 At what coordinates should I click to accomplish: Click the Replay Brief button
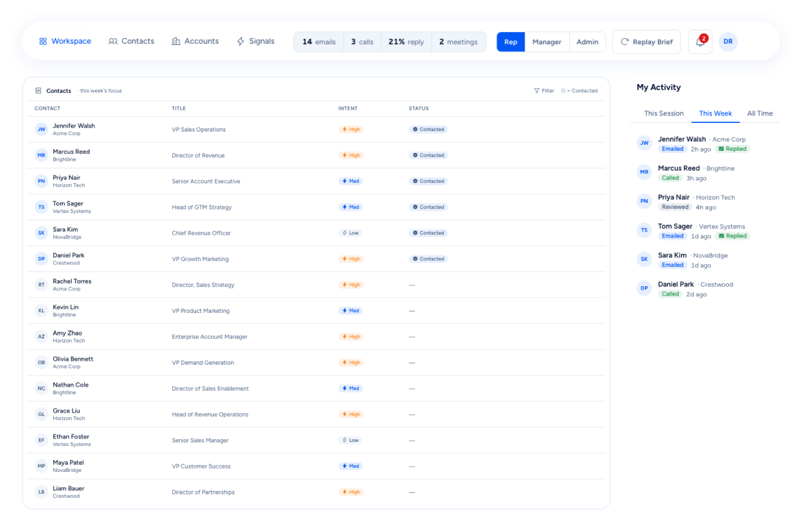point(646,42)
